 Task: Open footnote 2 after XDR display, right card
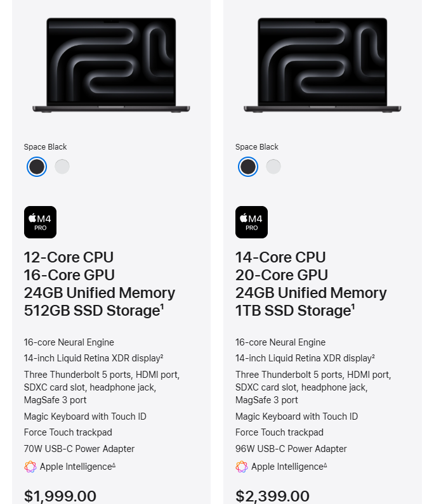pyautogui.click(x=373, y=356)
